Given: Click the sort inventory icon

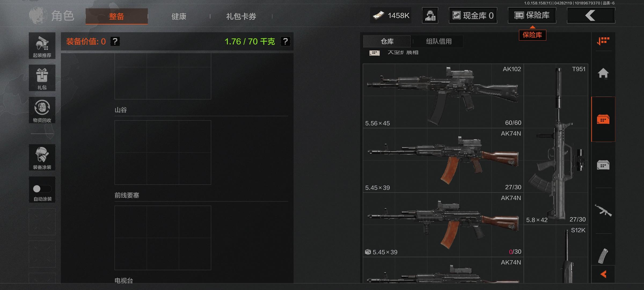Looking at the screenshot, I should pos(603,41).
